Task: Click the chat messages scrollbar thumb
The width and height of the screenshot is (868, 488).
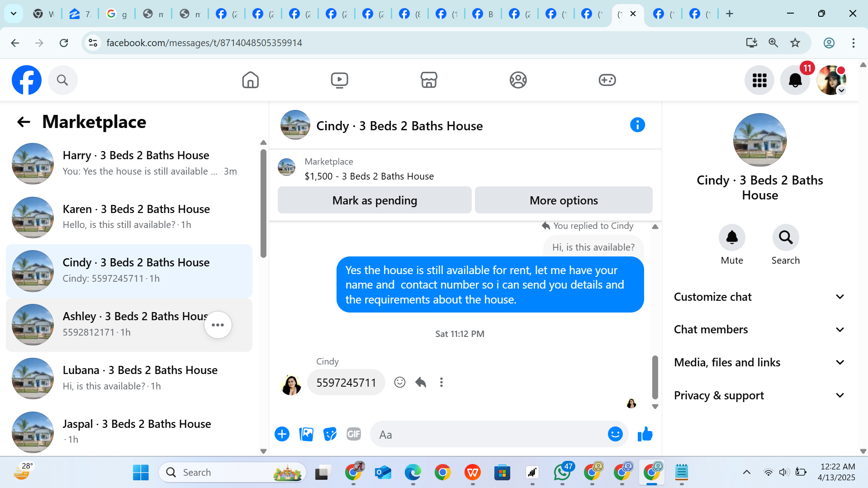Action: (655, 377)
